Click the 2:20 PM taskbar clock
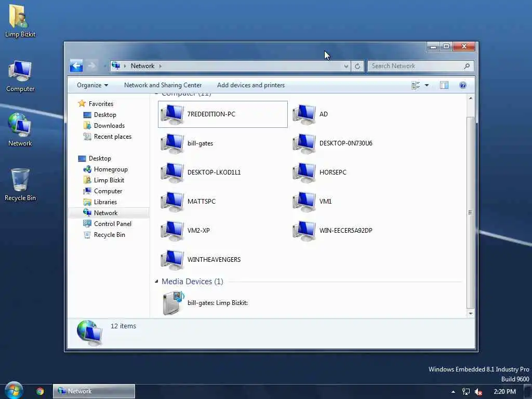532x399 pixels. (x=504, y=392)
